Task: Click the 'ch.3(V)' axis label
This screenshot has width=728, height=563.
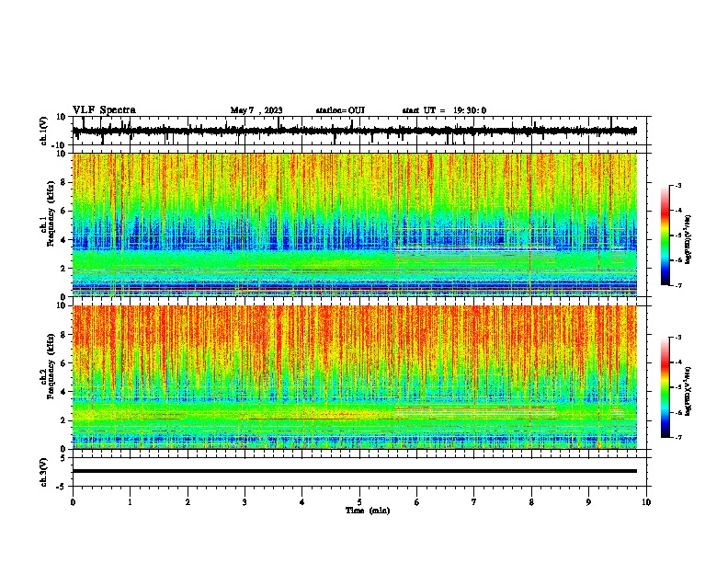Action: coord(44,472)
